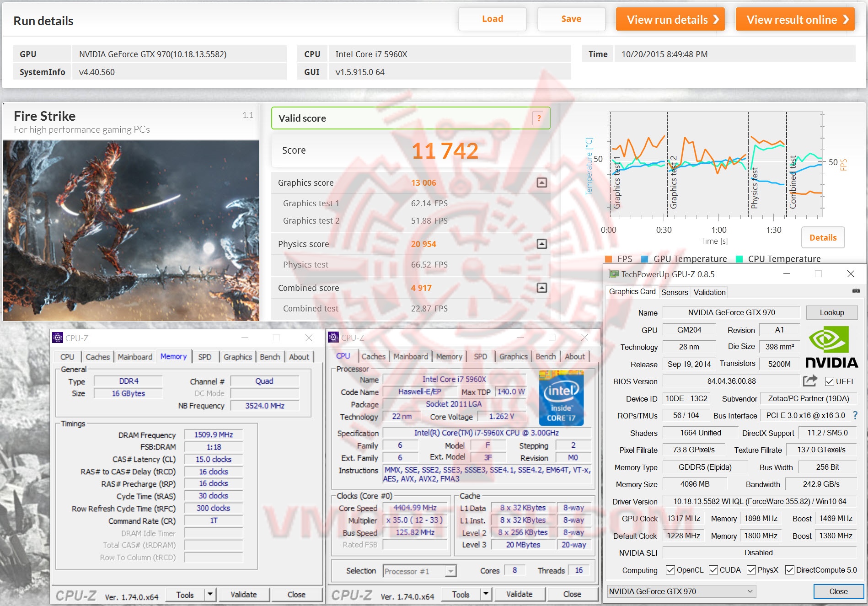Toggle the UEFI checkbox in GPU-Z
This screenshot has height=606, width=868.
(x=829, y=381)
